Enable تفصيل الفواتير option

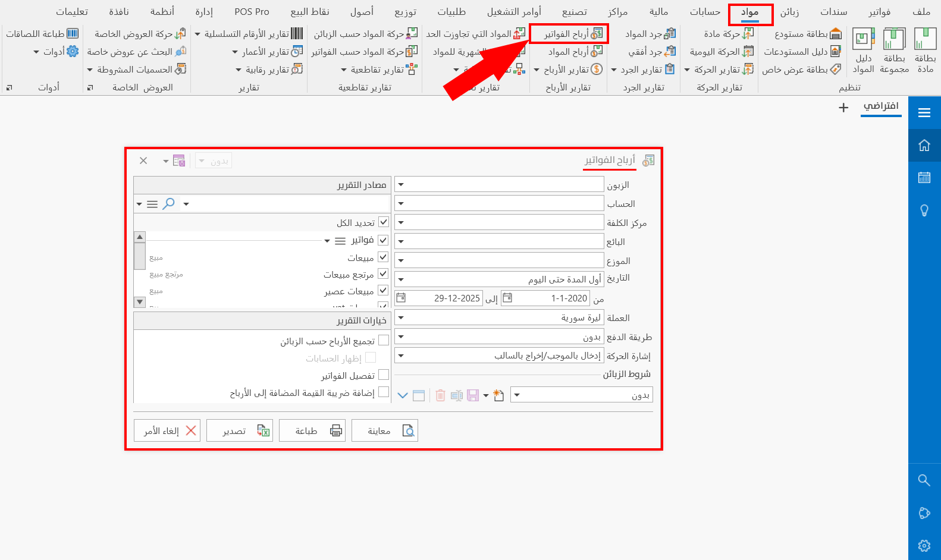[x=384, y=375]
